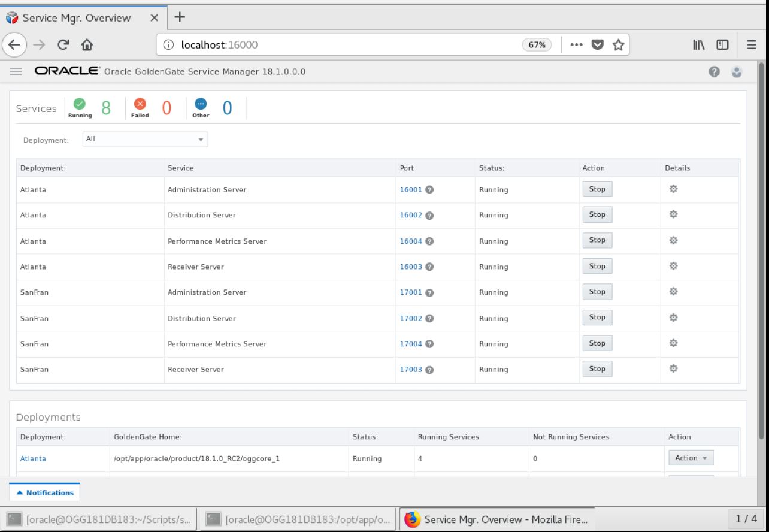Click the green Running services status icon
This screenshot has height=532, width=769.
[80, 104]
